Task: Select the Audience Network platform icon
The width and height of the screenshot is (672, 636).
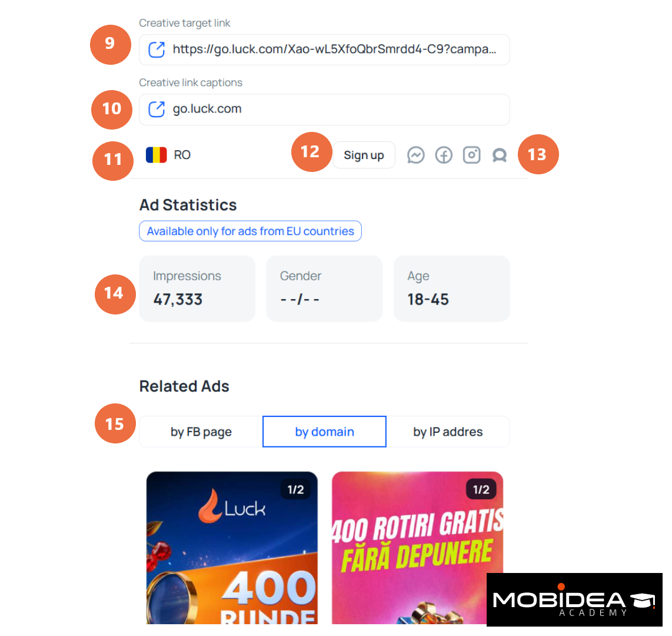Action: 499,155
